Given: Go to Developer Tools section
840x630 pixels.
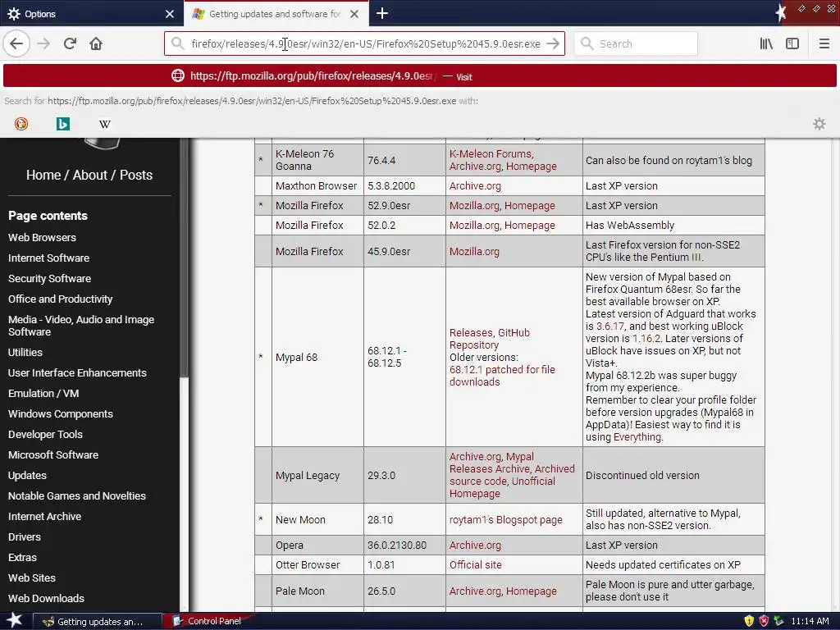Looking at the screenshot, I should tap(46, 435).
